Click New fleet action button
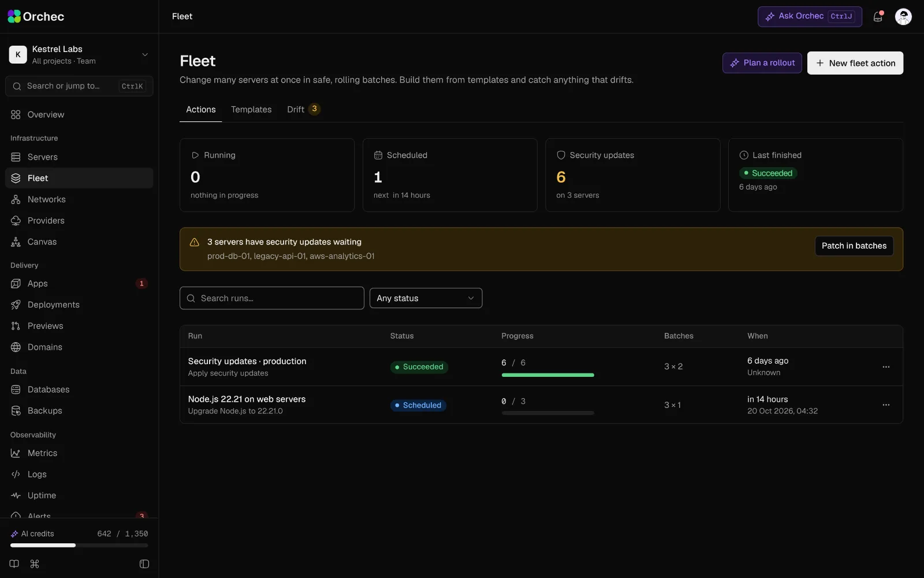 tap(855, 63)
